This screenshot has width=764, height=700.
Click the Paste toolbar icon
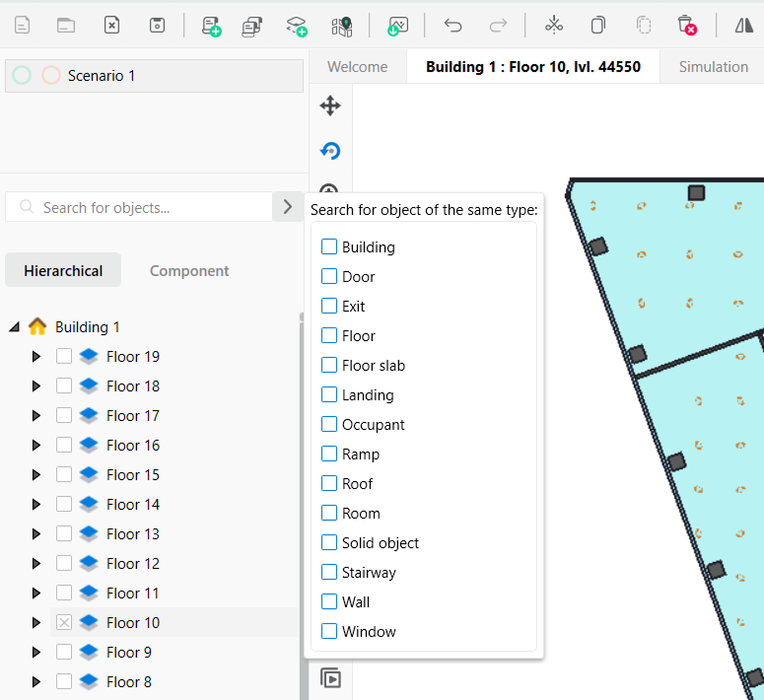click(644, 25)
